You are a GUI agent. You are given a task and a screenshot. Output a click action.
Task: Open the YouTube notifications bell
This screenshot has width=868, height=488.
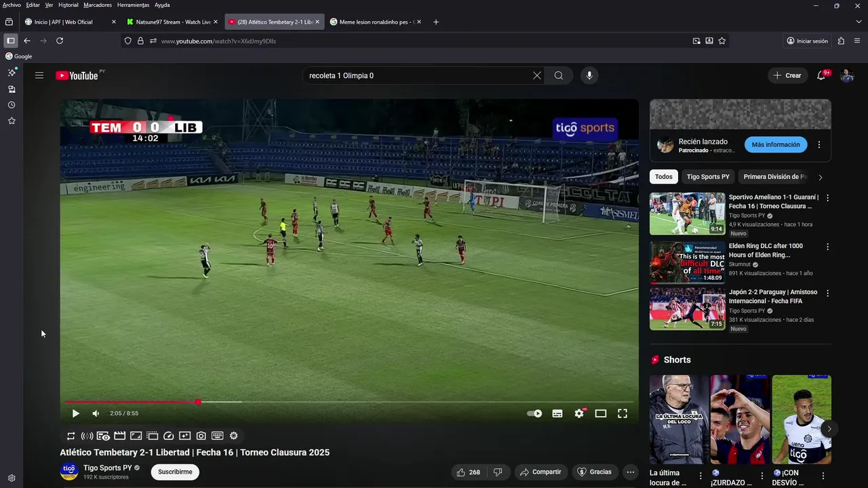[x=821, y=75]
